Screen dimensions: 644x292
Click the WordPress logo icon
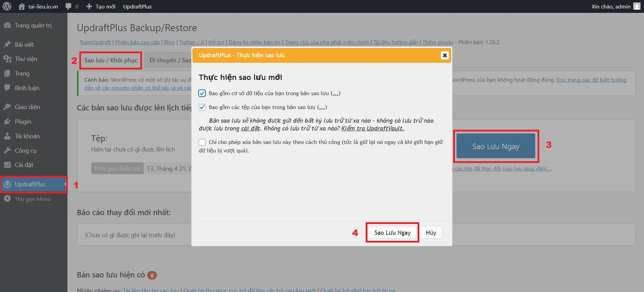tap(7, 6)
